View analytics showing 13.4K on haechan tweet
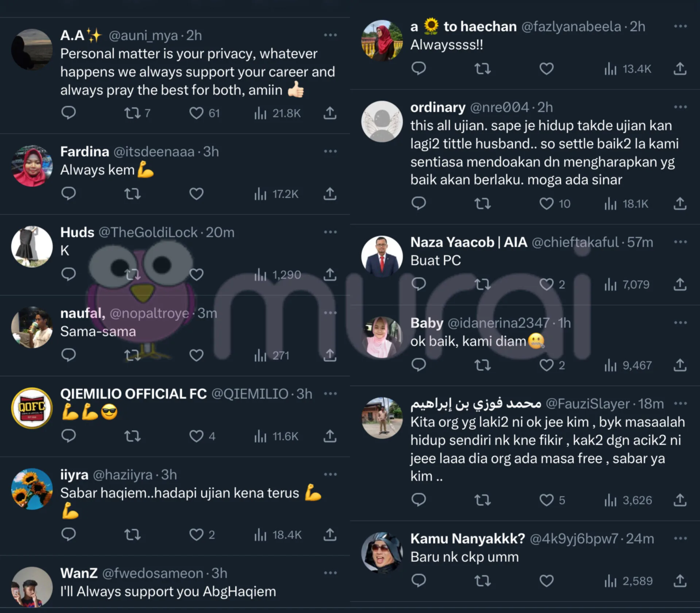The image size is (700, 613). 627,69
